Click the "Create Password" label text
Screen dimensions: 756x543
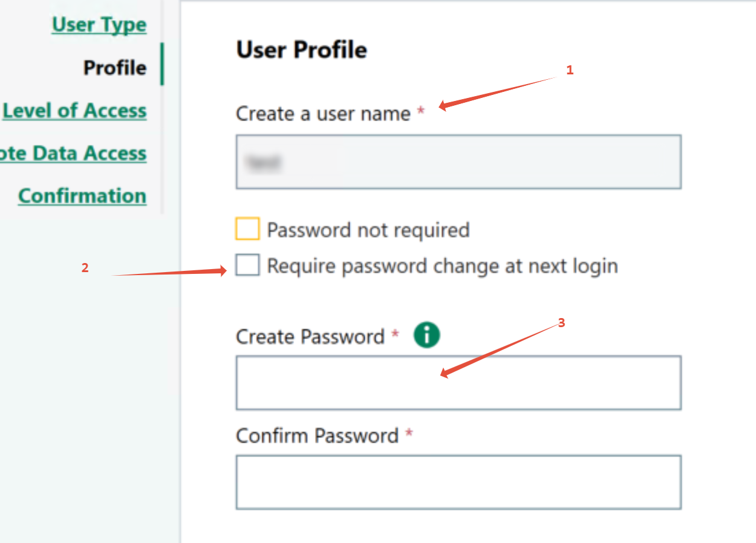[x=310, y=337]
